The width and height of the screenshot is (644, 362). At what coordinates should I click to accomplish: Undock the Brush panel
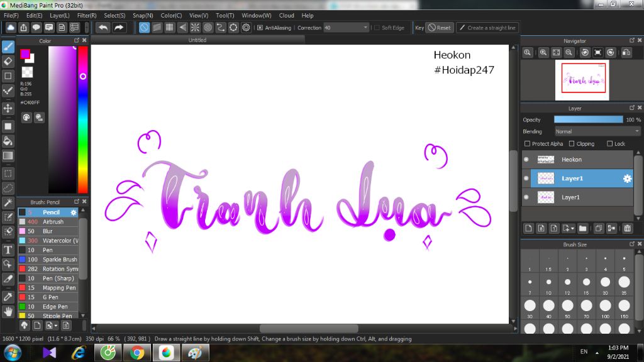76,202
